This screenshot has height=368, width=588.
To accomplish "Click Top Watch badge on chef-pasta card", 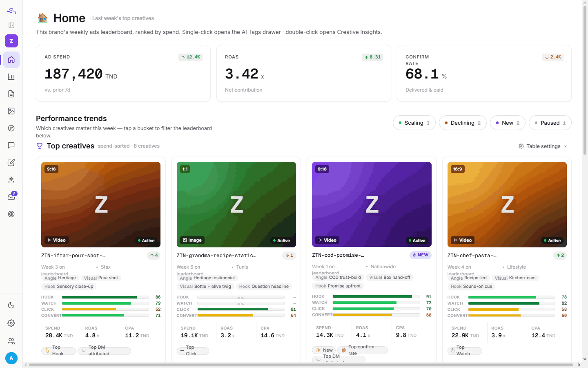I will 465,351.
